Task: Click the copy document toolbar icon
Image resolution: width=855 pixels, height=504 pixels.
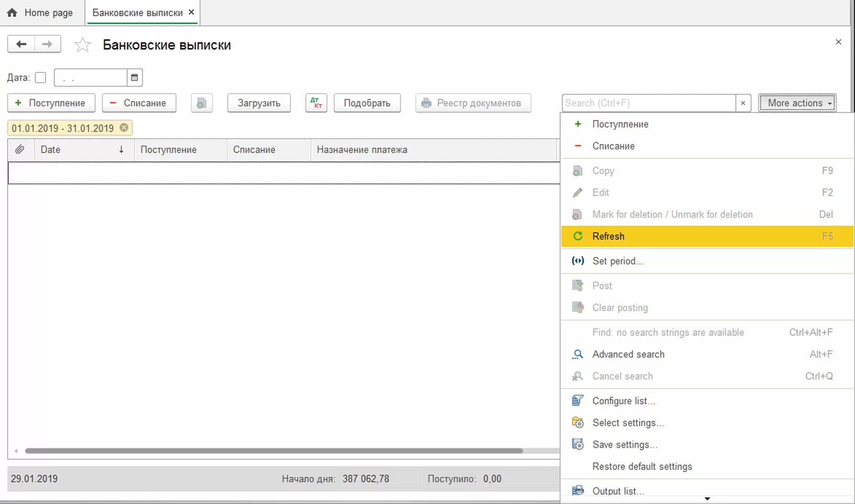Action: 202,103
